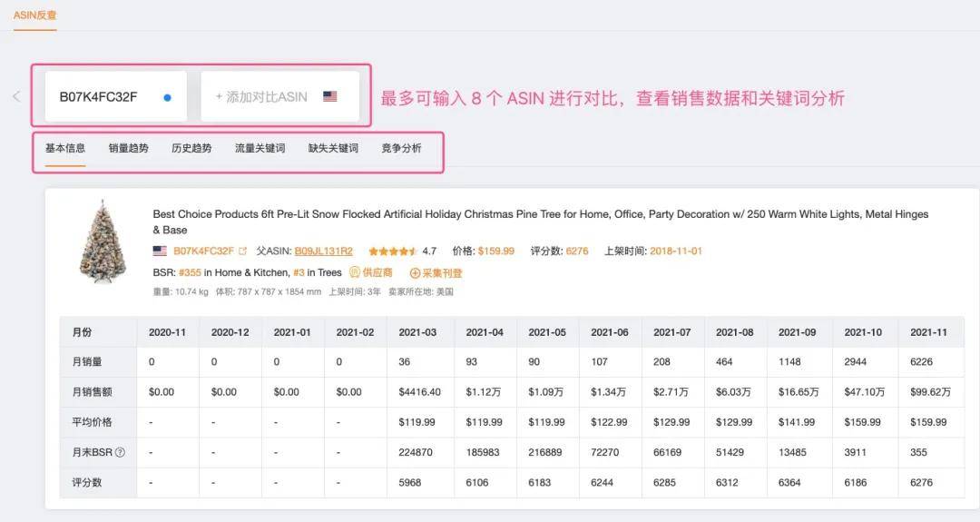Open the US flag marketplace selector
The image size is (980, 522).
click(x=329, y=96)
